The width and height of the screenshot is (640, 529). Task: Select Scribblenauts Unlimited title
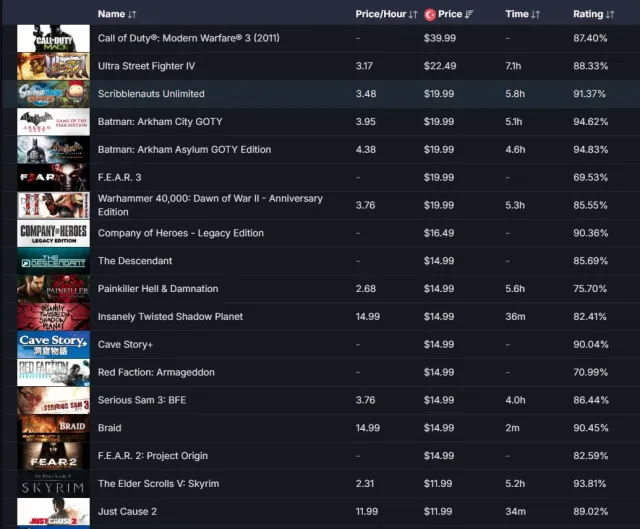[x=151, y=94]
